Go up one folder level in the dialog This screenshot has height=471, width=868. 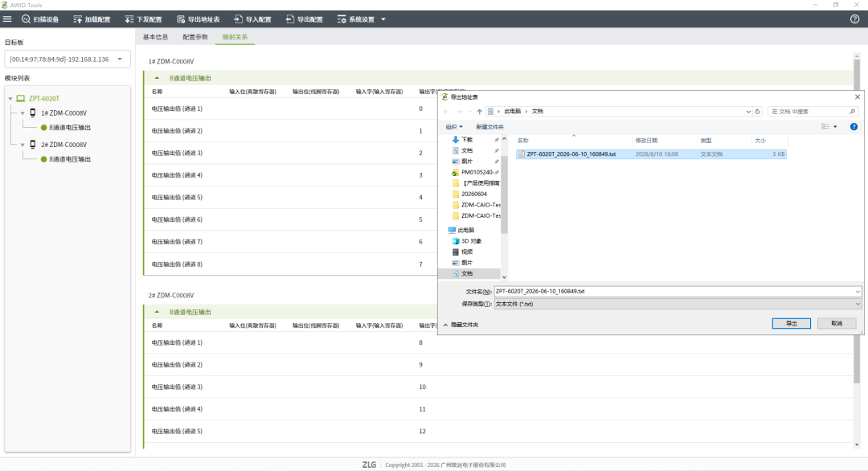[479, 111]
